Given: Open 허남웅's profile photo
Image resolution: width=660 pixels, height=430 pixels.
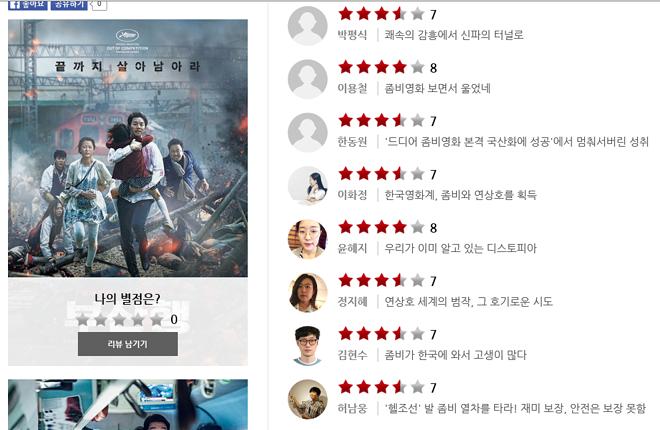Looking at the screenshot, I should pyautogui.click(x=308, y=399).
